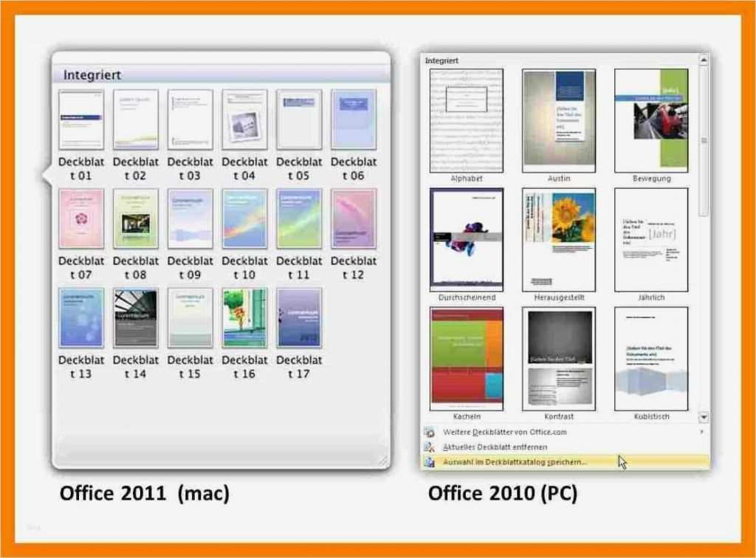Image resolution: width=756 pixels, height=558 pixels.
Task: Choose the Deckblatt 11 rainbow cover design
Action: 300,218
